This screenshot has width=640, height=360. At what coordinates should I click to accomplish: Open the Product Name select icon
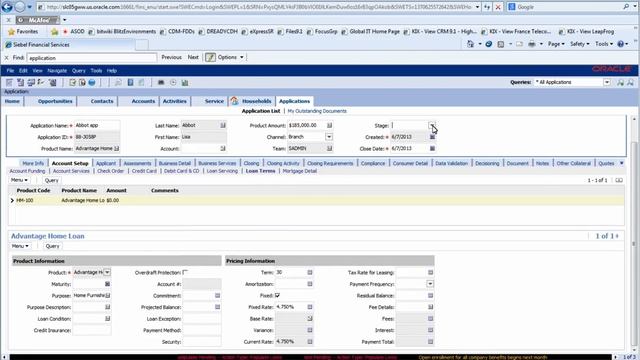click(x=117, y=149)
